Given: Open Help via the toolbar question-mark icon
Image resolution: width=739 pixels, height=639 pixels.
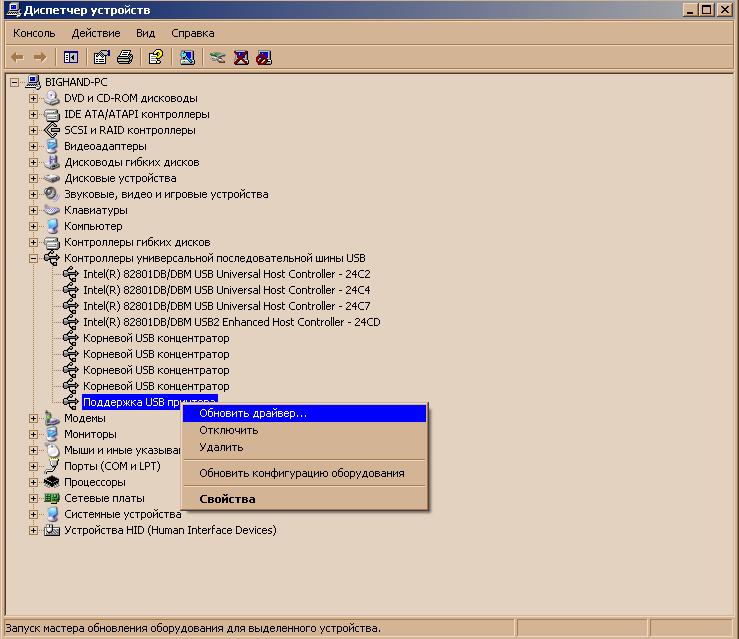Looking at the screenshot, I should click(156, 58).
